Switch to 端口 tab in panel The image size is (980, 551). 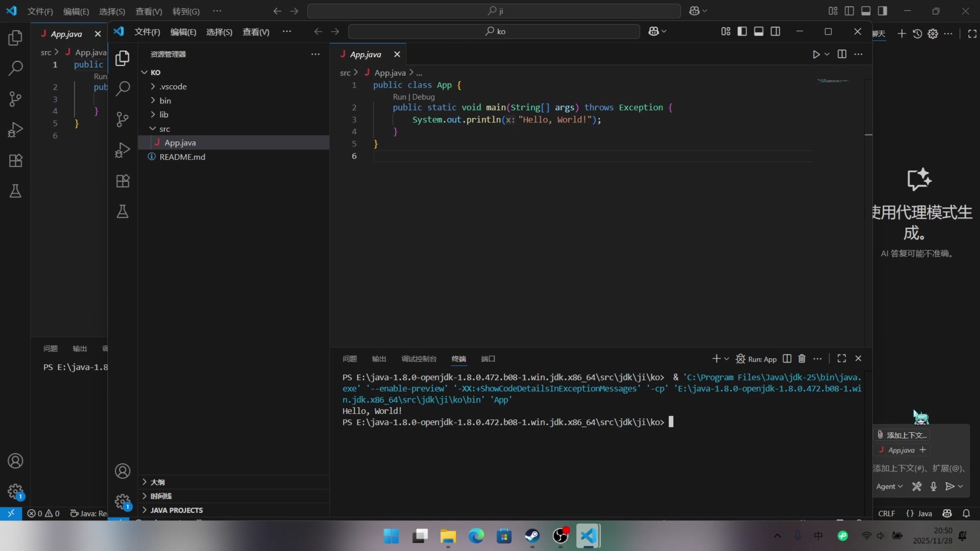(x=488, y=359)
